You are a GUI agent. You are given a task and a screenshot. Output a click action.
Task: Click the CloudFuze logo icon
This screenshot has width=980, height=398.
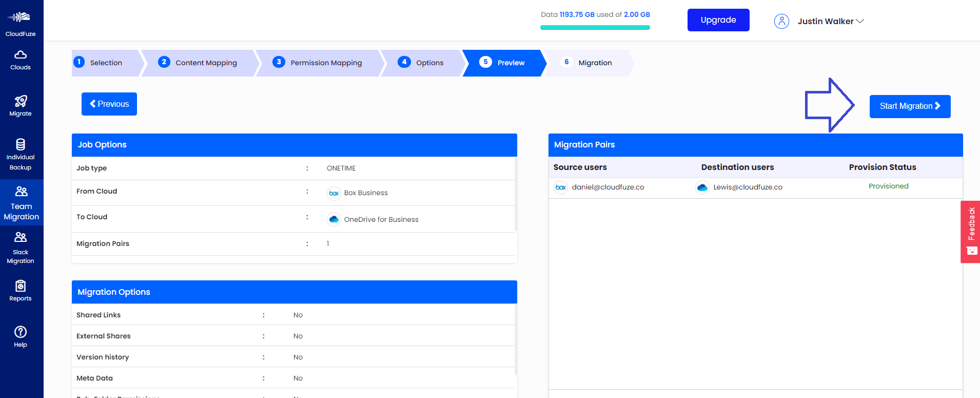20,17
